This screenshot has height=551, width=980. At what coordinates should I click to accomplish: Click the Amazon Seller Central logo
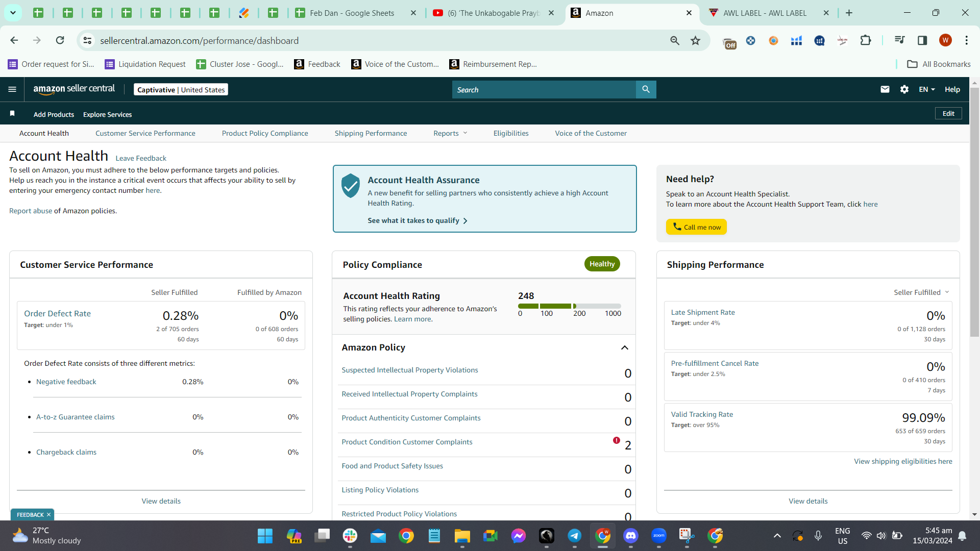tap(74, 89)
